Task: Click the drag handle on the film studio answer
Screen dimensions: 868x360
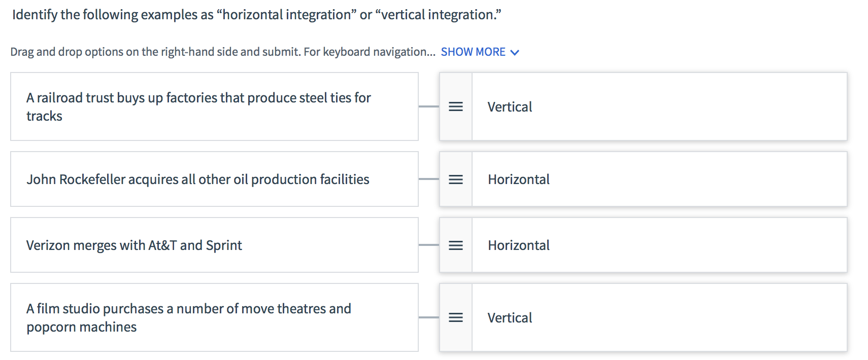Action: tap(455, 318)
